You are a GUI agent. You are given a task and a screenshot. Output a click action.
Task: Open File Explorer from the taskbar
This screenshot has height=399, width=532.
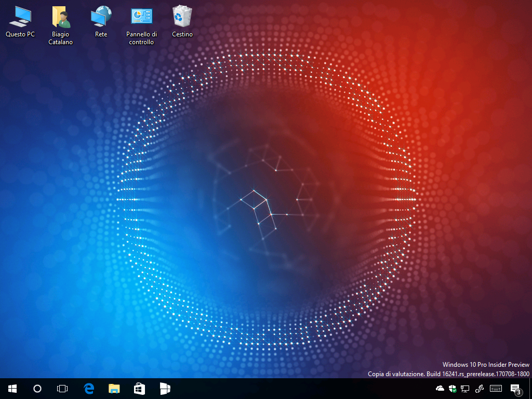pos(114,389)
